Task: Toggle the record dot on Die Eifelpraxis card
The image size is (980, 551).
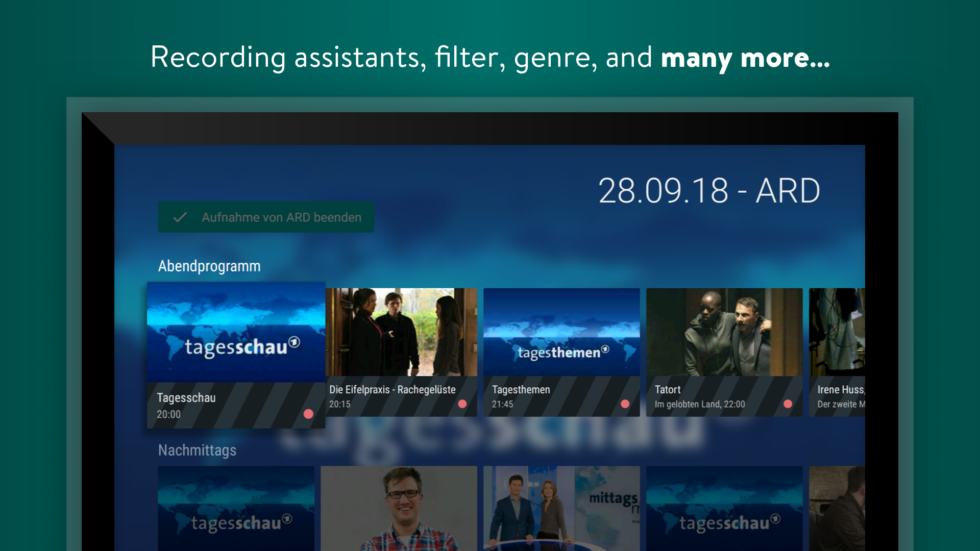Action: [x=462, y=404]
